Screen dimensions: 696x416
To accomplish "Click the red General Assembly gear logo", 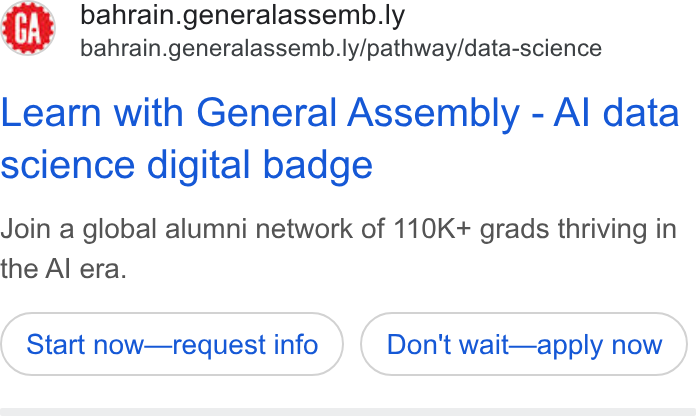I will click(28, 28).
